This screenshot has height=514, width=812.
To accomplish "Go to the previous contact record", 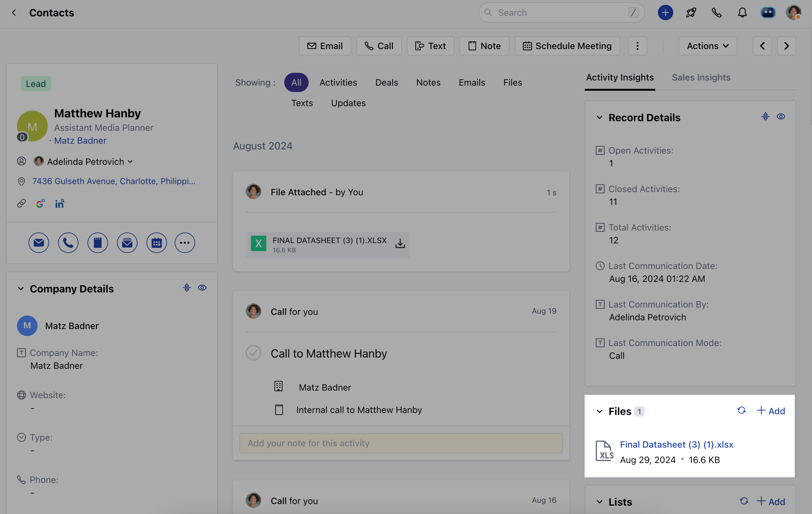I will 762,46.
